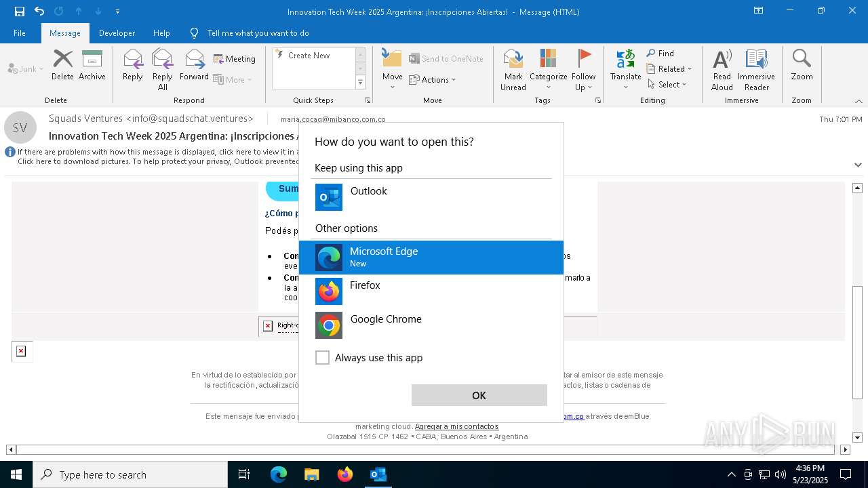868x488 pixels.
Task: Open the Help tab
Action: [x=161, y=33]
